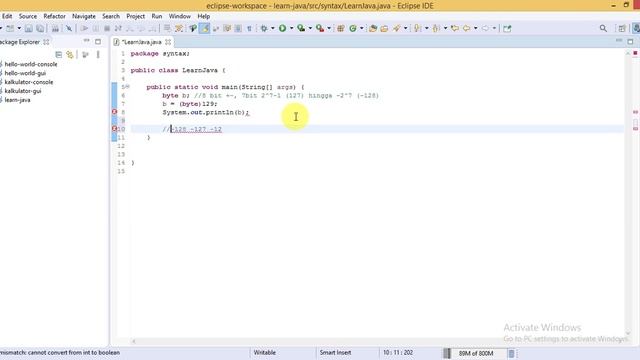Click the Run External Tools icon
Viewport: 640px width, 360px height.
pos(320,28)
